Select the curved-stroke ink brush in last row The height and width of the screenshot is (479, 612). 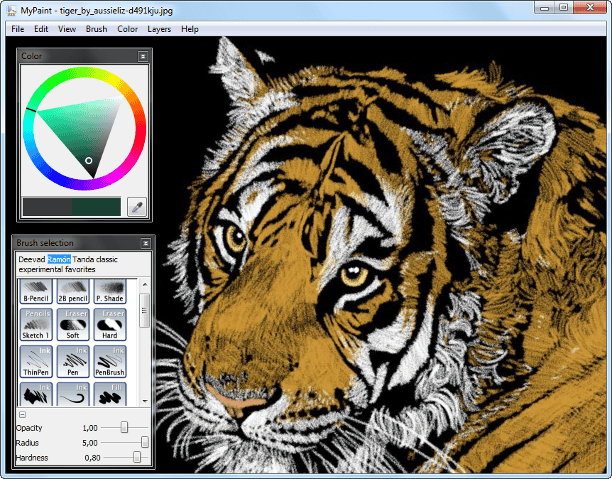coord(73,394)
